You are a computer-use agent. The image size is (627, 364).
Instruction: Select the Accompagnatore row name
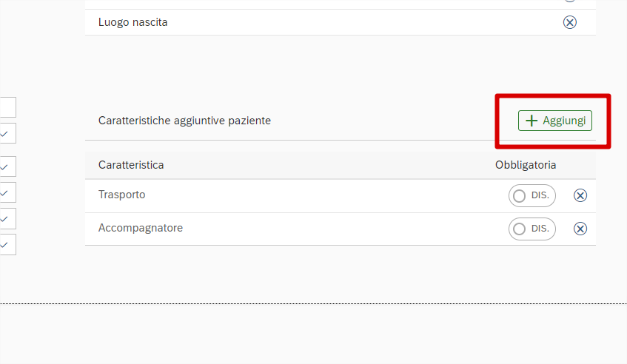click(141, 228)
